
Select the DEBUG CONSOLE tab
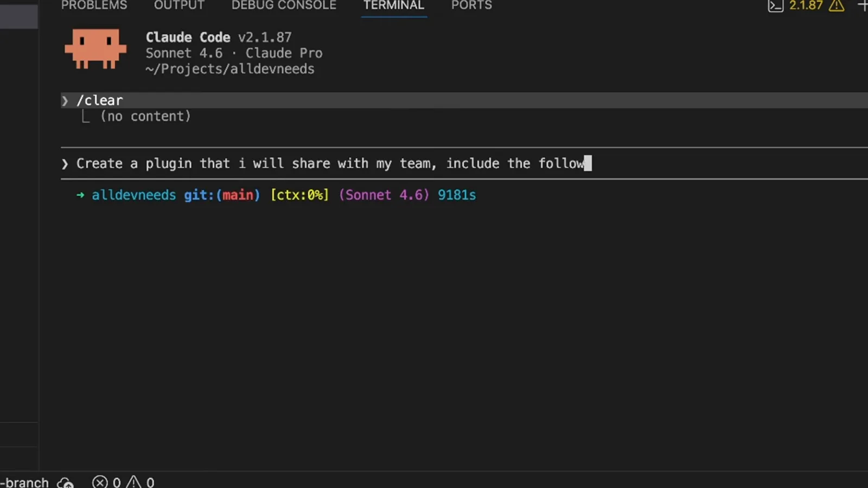point(284,5)
